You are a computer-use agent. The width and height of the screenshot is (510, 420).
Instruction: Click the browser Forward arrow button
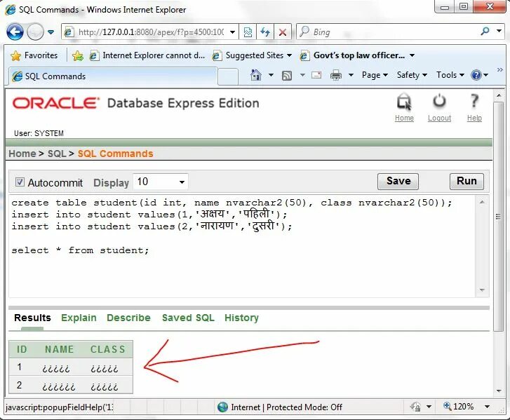click(35, 32)
